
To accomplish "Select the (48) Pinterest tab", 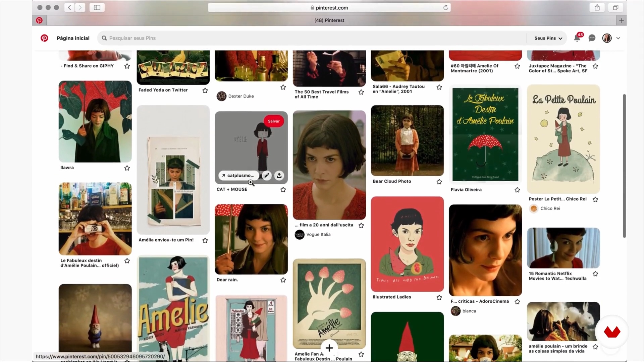I will tap(329, 20).
